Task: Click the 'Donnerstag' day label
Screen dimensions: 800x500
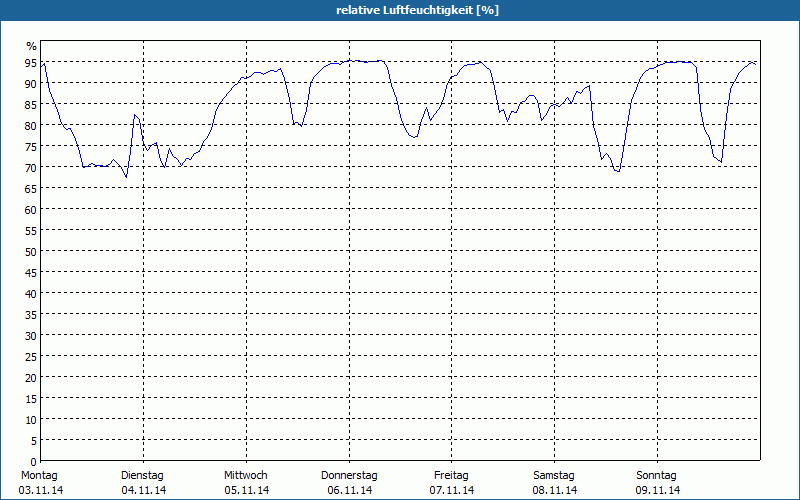Action: point(349,476)
